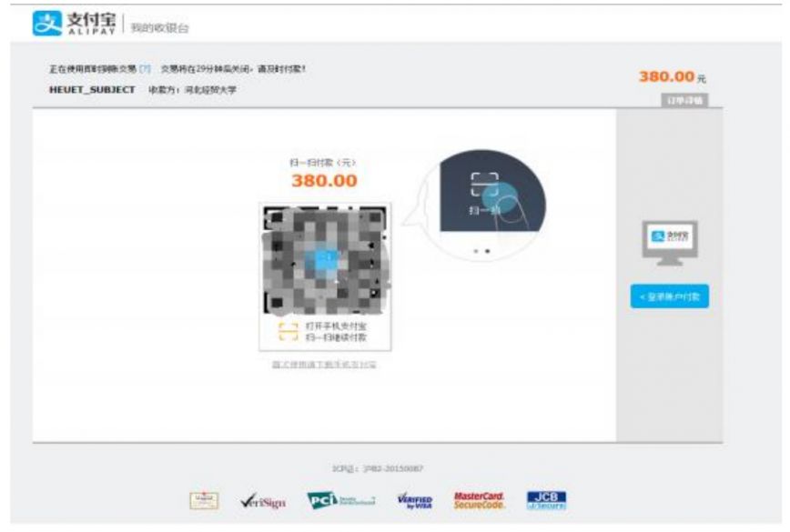Click the ICP license number in footer

[378, 468]
